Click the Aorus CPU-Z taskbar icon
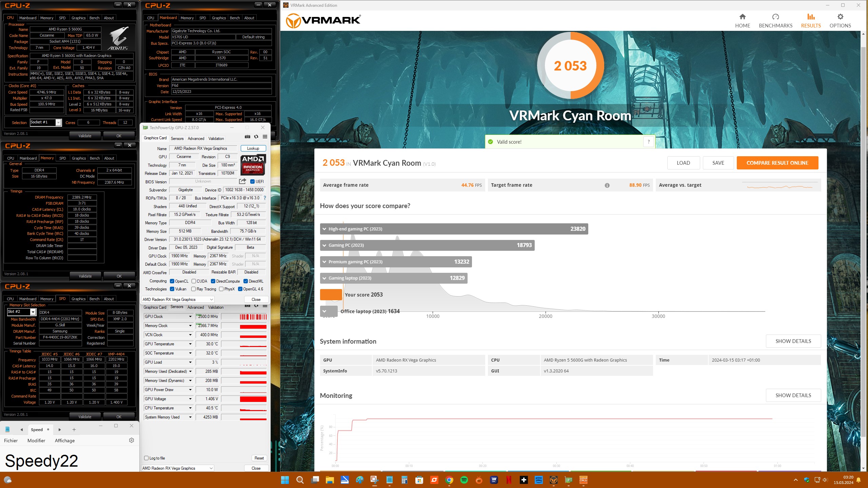 pyautogui.click(x=584, y=480)
